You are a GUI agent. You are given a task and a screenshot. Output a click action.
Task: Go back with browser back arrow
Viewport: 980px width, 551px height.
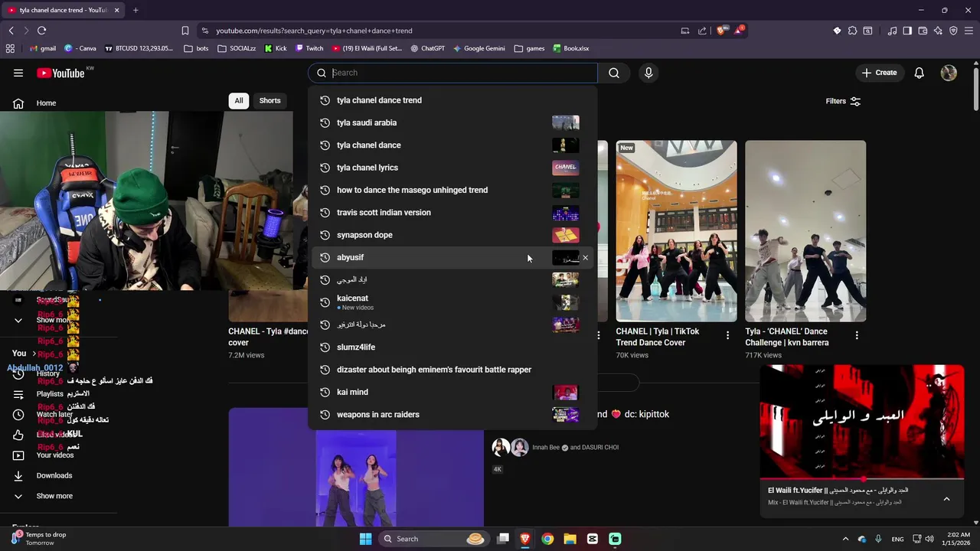11,31
